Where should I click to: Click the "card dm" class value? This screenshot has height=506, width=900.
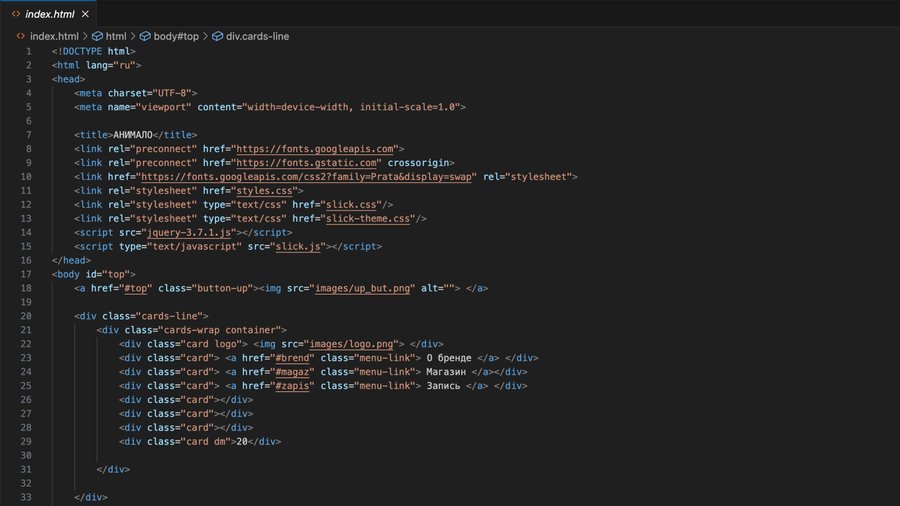tap(205, 442)
